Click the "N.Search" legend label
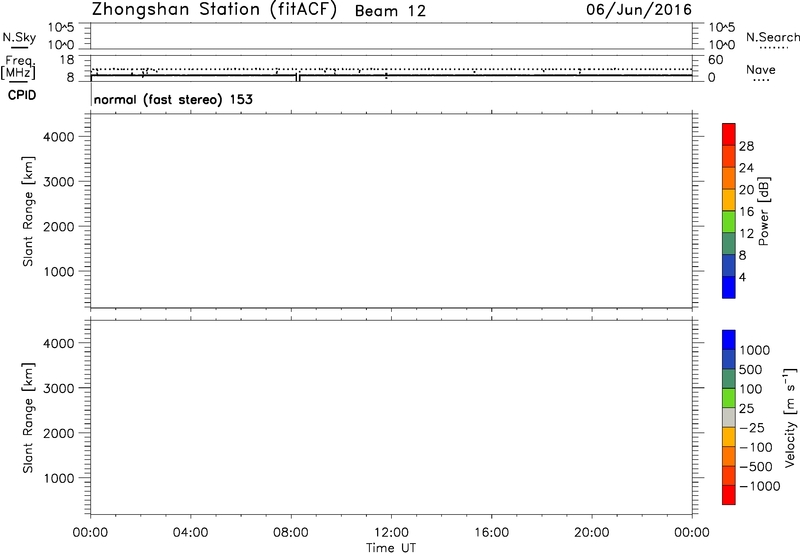Screen dimensions: 800x554 [x=772, y=37]
